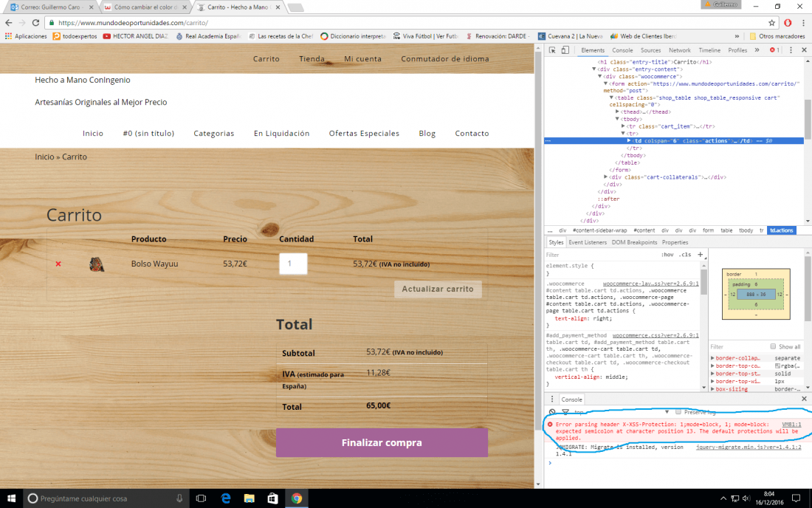Click the quantity input for Bolso Wayuu
Image resolution: width=812 pixels, height=508 pixels.
coord(293,264)
